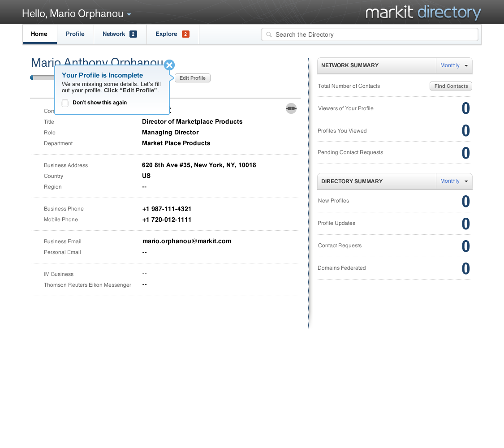The height and width of the screenshot is (448, 504).
Task: Click the link icon beside company details
Action: [291, 108]
